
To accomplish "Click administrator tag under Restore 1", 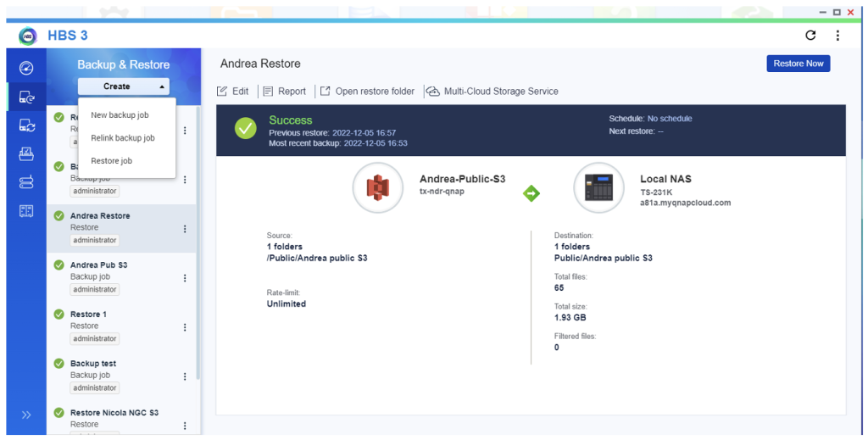I will tap(95, 339).
